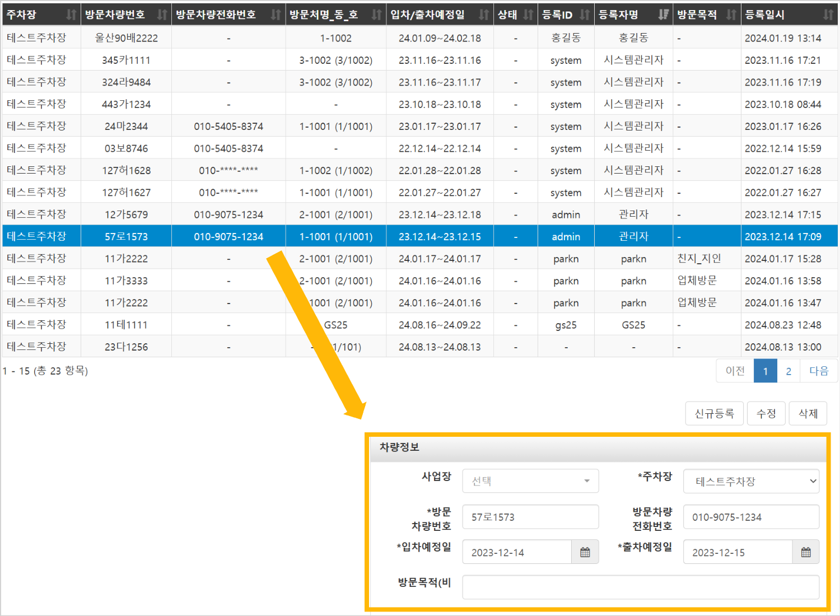Viewport: 840px width, 616px height.
Task: Click registration time 2024.08.23 12:48
Action: click(x=783, y=325)
